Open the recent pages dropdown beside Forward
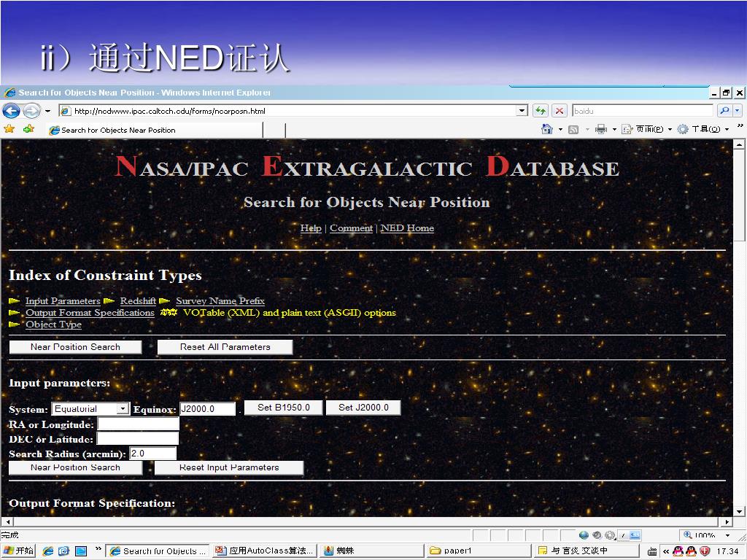 tap(47, 111)
